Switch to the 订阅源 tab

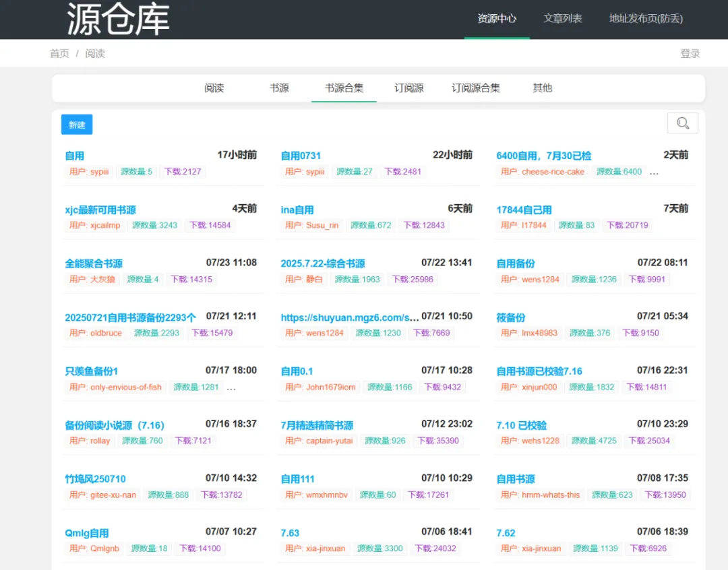(x=408, y=88)
